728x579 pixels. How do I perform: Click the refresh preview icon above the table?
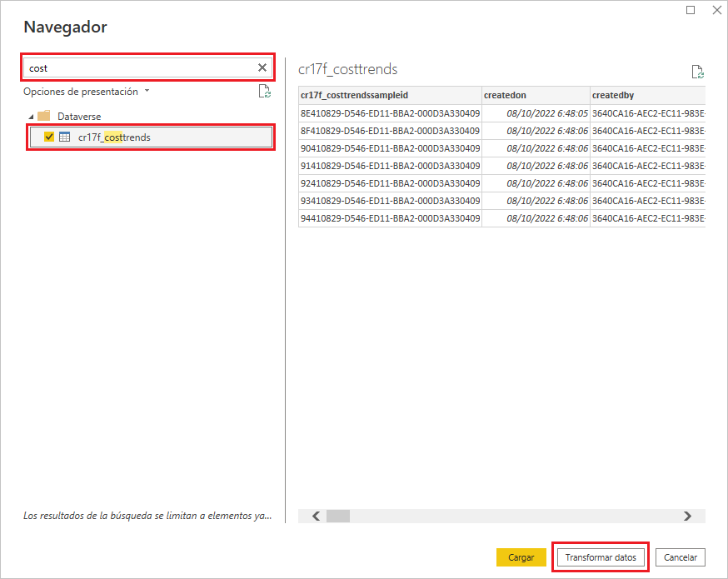697,72
